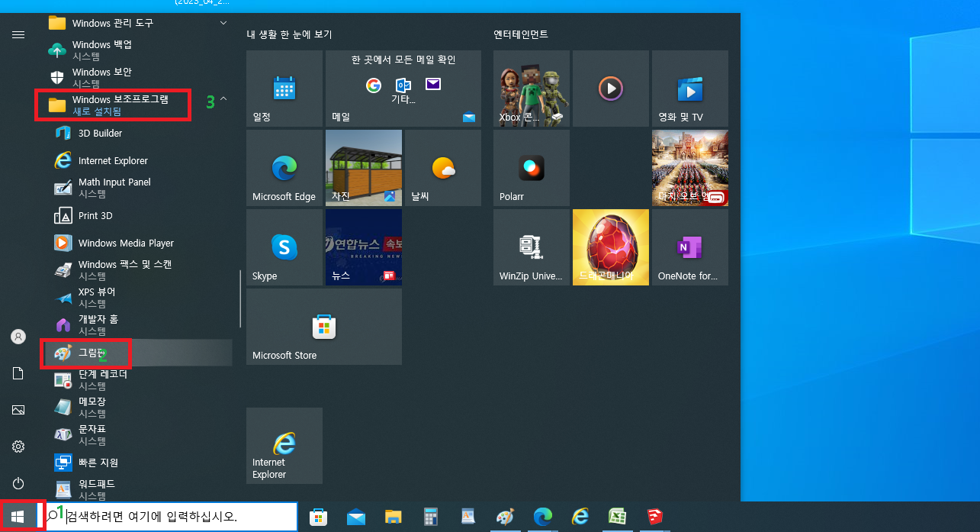The height and width of the screenshot is (532, 980).
Task: Open the Power options button
Action: click(x=18, y=483)
